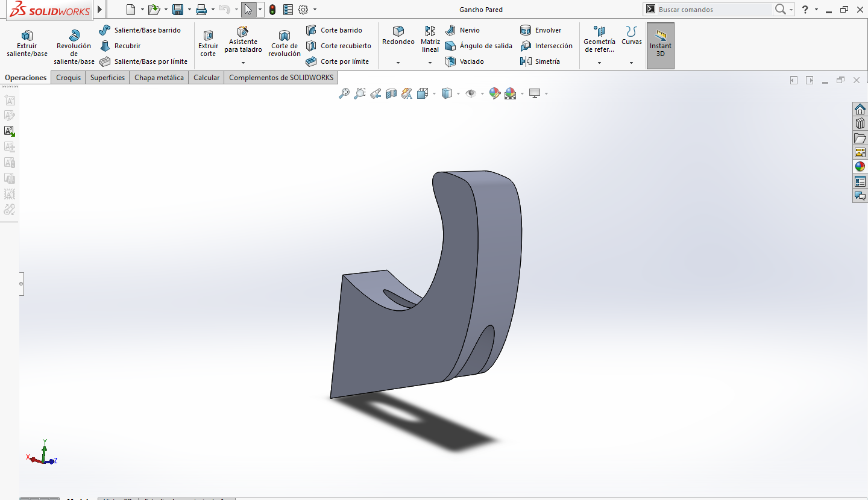This screenshot has width=868, height=500.
Task: Click Corte barrido
Action: click(x=334, y=30)
